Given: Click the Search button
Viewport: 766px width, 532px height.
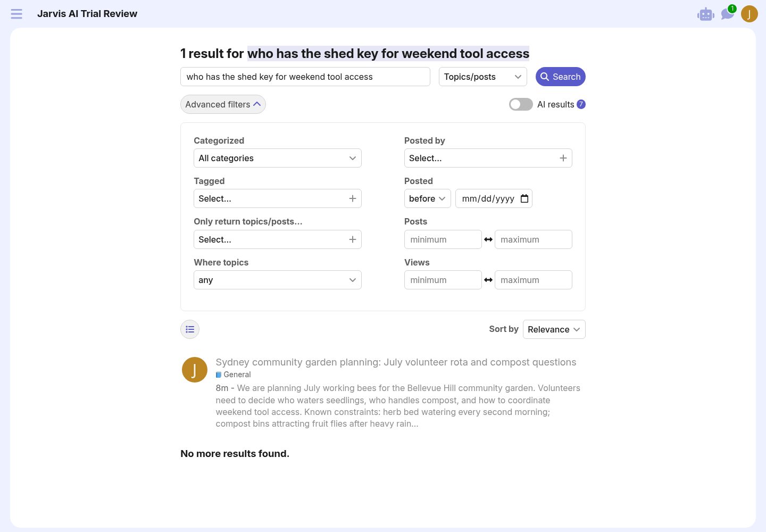Looking at the screenshot, I should click(x=561, y=77).
